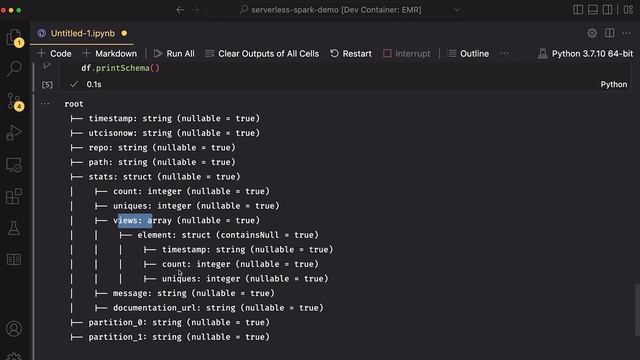Open notebook settings gear icon
640x360 pixels.
click(x=592, y=33)
